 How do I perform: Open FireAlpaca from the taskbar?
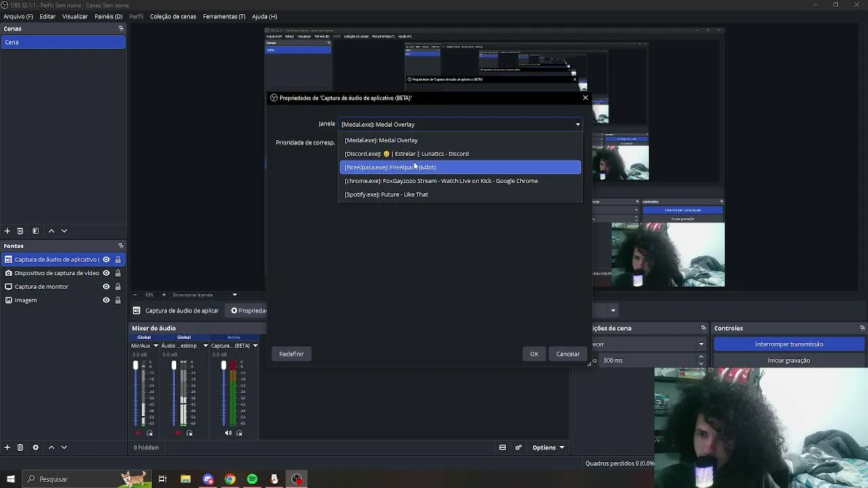point(274,479)
